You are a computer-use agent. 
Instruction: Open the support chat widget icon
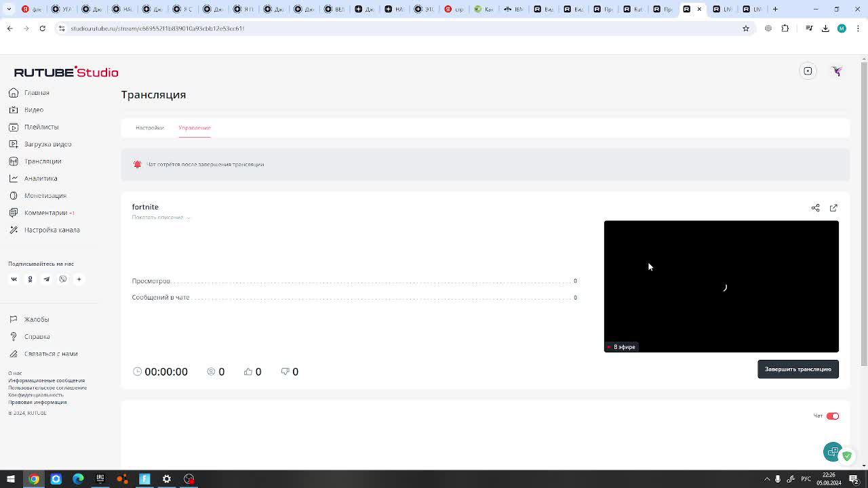833,452
